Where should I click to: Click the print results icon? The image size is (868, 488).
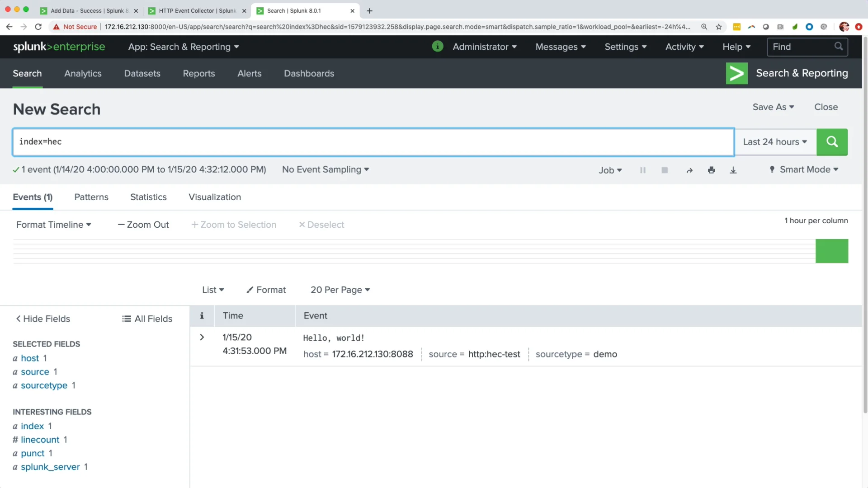(x=711, y=170)
